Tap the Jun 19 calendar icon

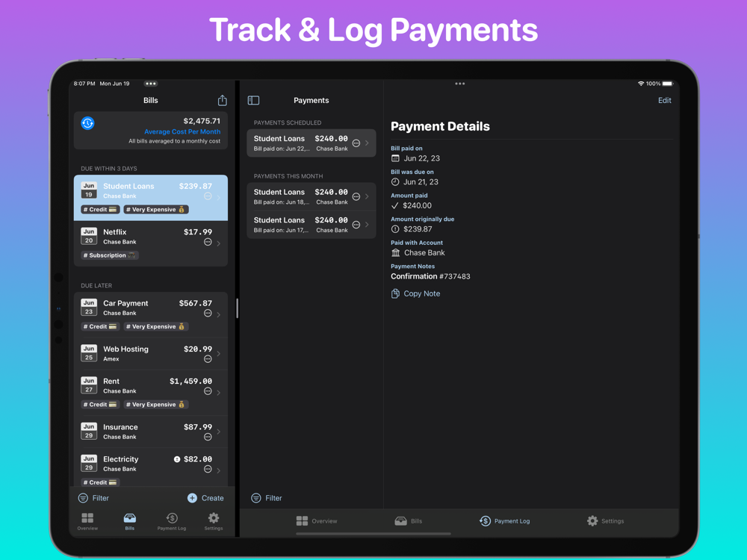(89, 190)
